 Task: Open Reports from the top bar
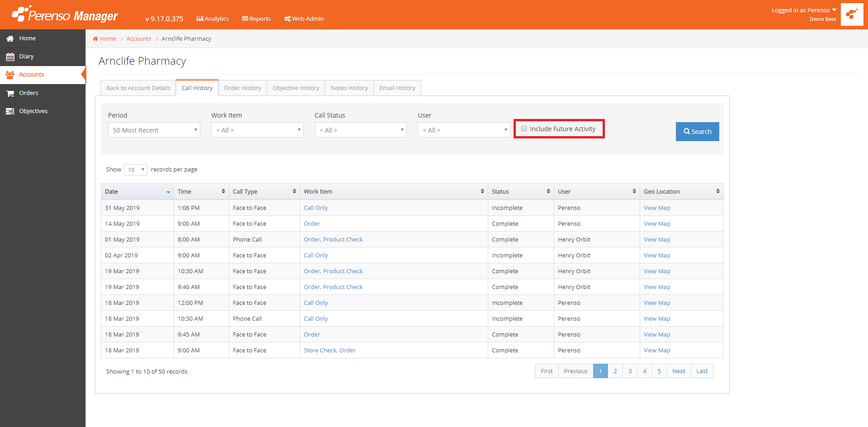256,19
